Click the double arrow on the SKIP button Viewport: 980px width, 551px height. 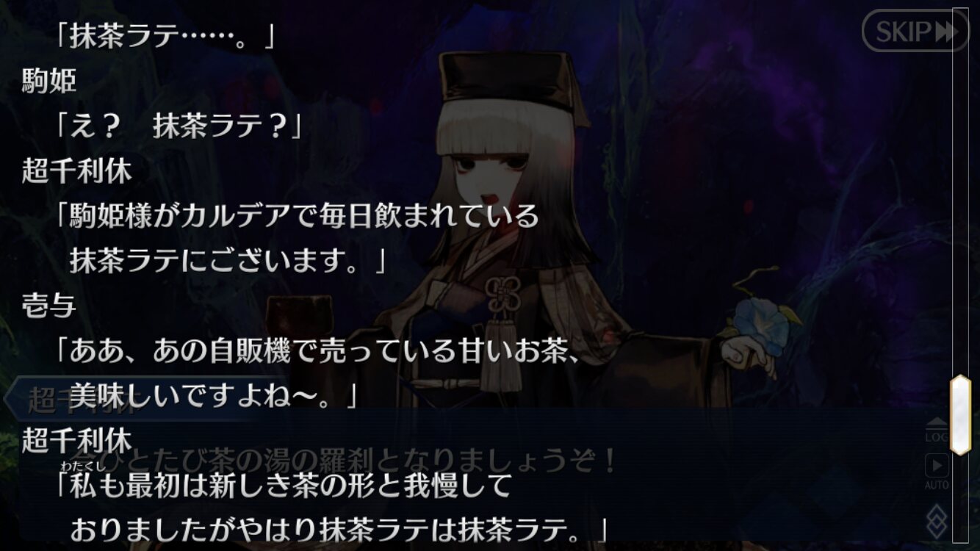[946, 32]
